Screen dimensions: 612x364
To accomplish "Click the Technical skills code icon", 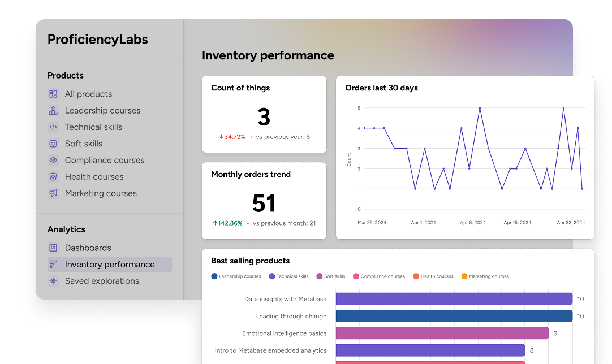I will [x=53, y=127].
